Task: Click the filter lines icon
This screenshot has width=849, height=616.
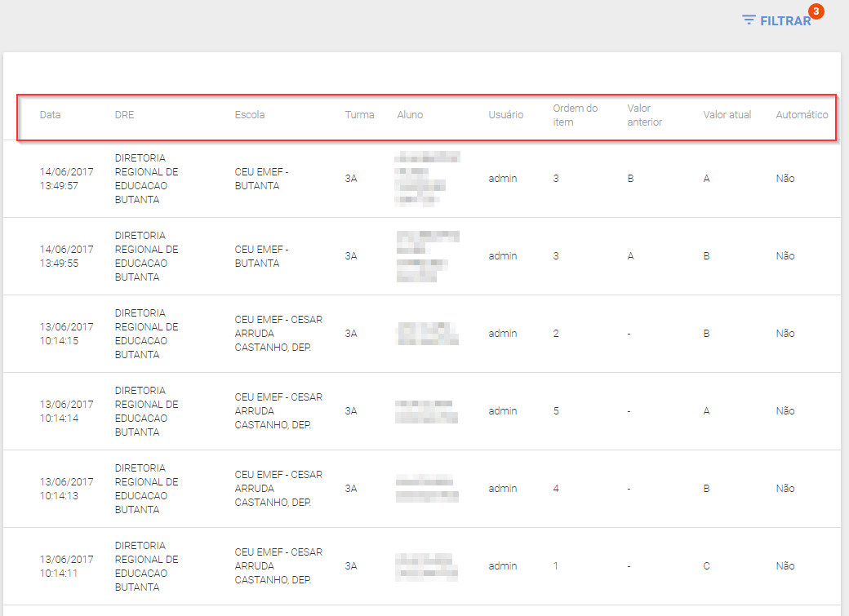Action: [x=749, y=20]
